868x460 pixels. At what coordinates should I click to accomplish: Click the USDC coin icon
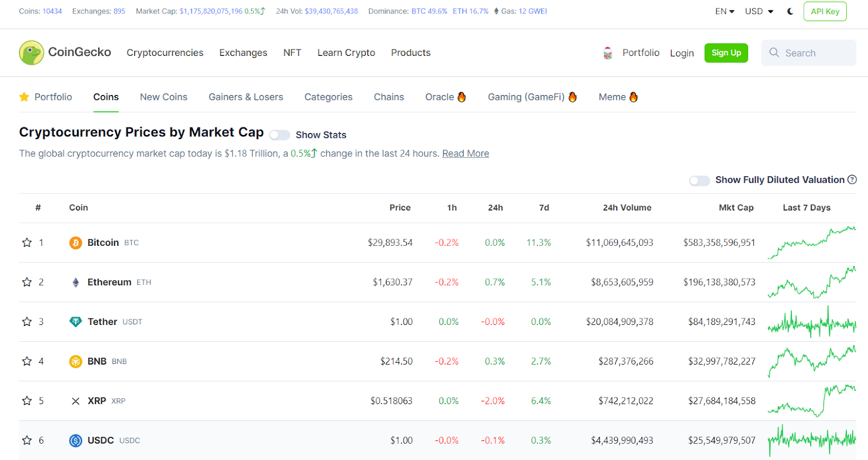pos(75,440)
